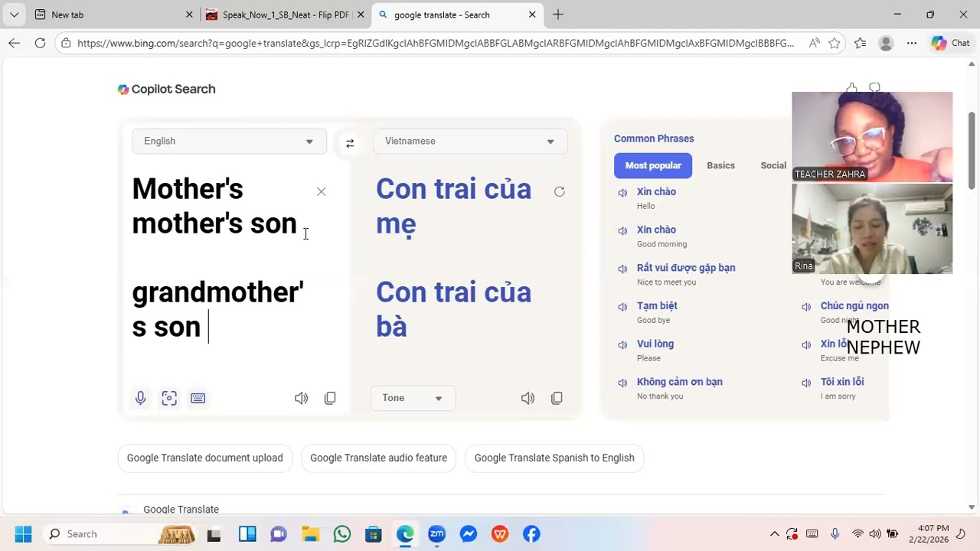Click "Google Translate Spanish to English" suggestion
Image resolution: width=980 pixels, height=551 pixels.
(554, 458)
